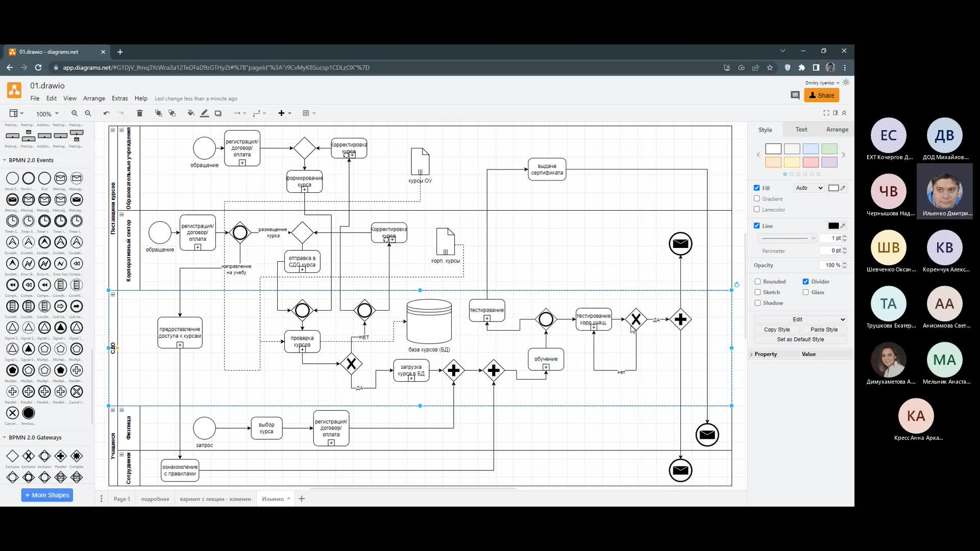980x551 pixels.
Task: Click the To Front icon
Action: [x=158, y=113]
